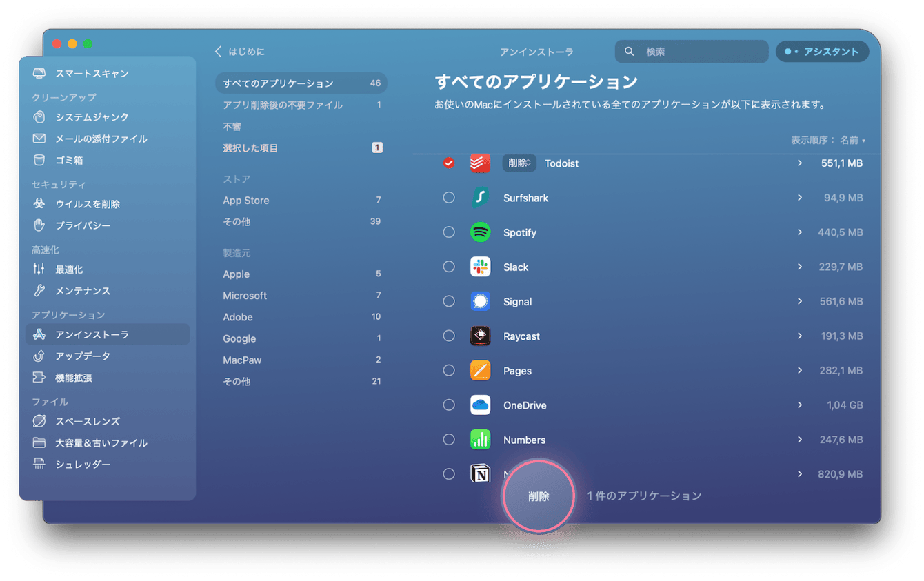Select the Spotify checkbox

click(449, 232)
